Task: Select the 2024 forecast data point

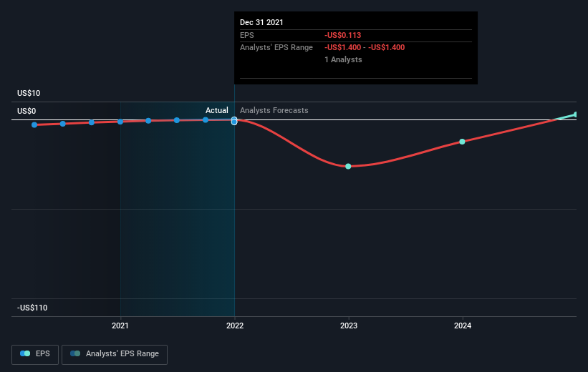Action: (x=462, y=142)
